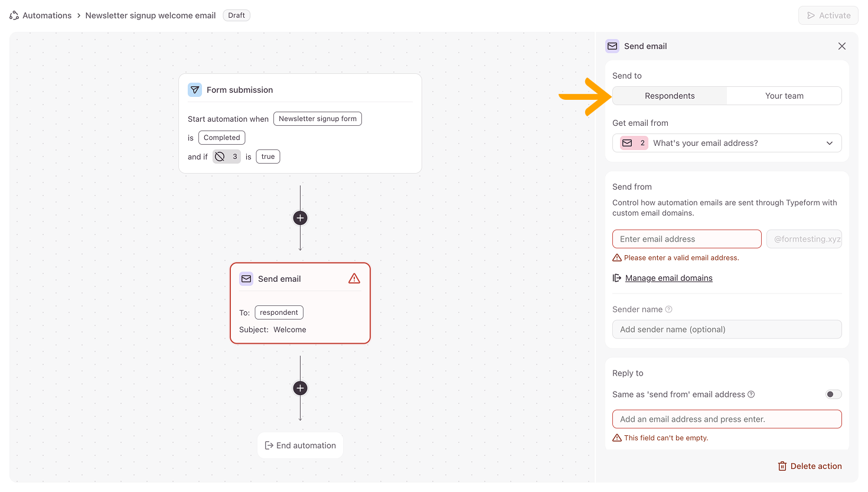Image resolution: width=868 pixels, height=492 pixels.
Task: Click the envelope icon on Send email node
Action: pos(246,279)
